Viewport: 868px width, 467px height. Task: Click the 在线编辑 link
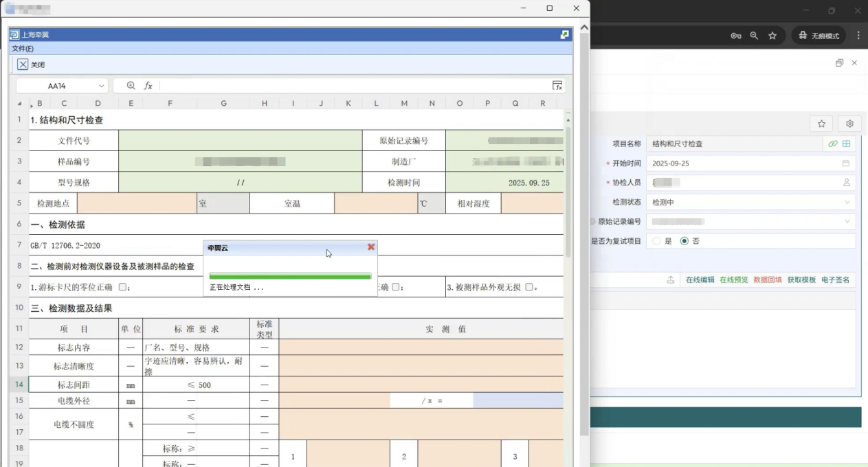700,280
